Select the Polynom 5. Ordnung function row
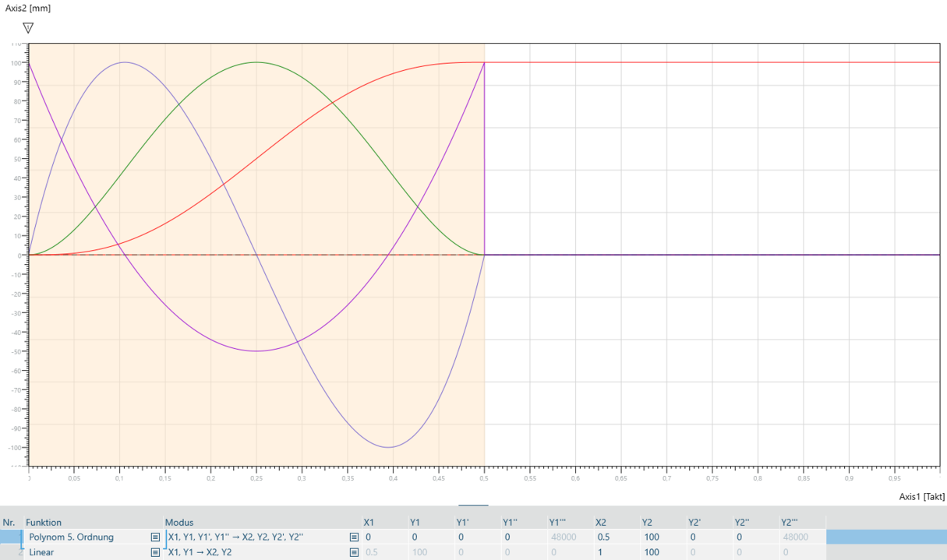 (x=71, y=537)
